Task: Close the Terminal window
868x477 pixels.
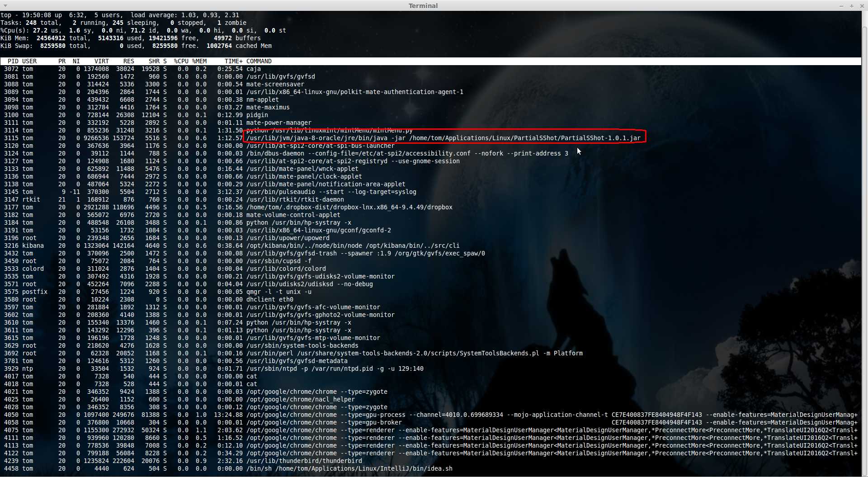Action: (862, 6)
